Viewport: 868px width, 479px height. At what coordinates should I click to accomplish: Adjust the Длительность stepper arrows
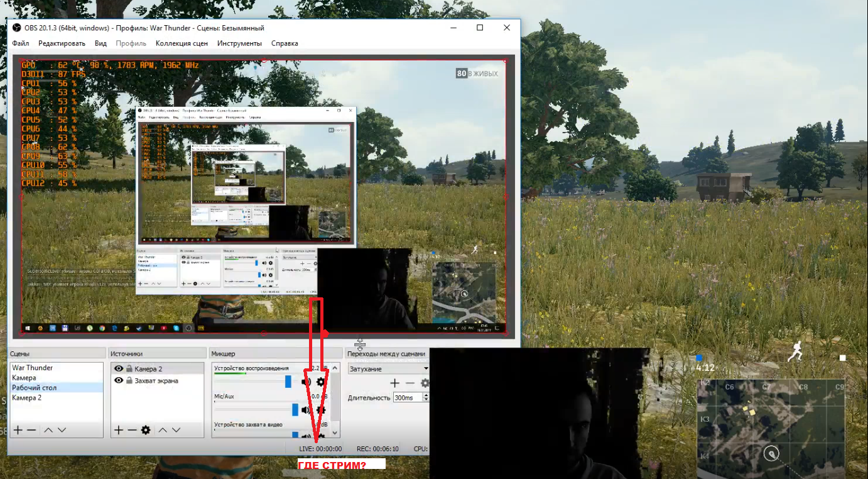(x=426, y=397)
